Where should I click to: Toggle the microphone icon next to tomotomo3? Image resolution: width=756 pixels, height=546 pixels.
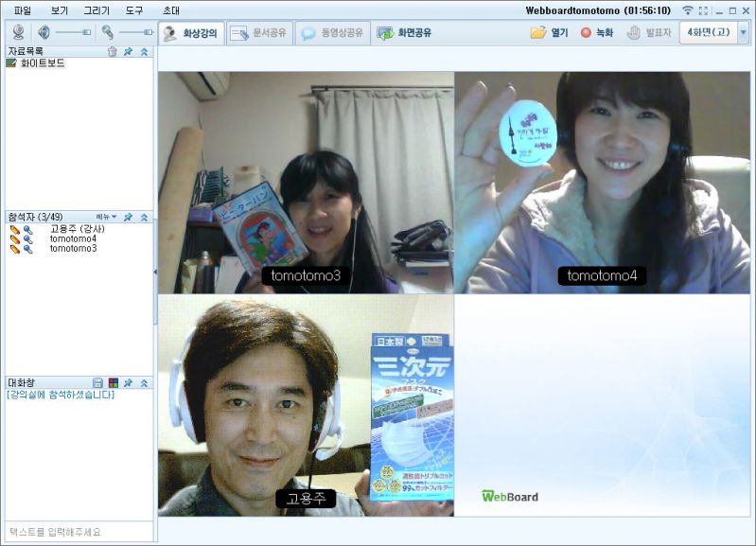pos(28,249)
